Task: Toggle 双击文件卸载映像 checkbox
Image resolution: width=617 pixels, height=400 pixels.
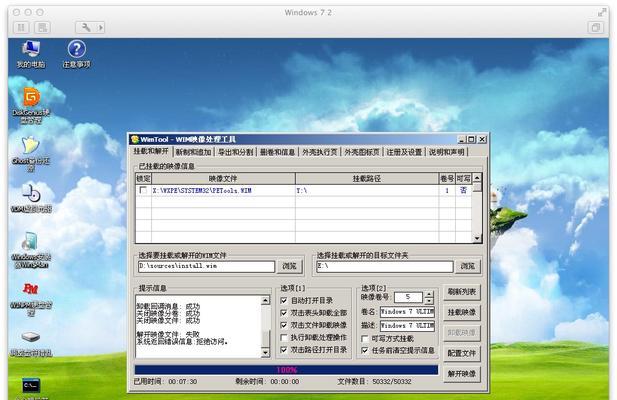Action: click(x=284, y=325)
